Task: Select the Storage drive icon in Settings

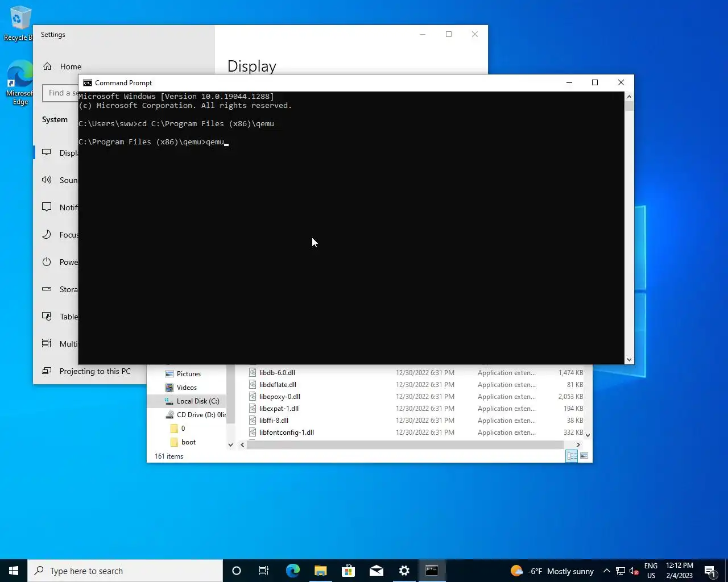Action: pyautogui.click(x=47, y=289)
